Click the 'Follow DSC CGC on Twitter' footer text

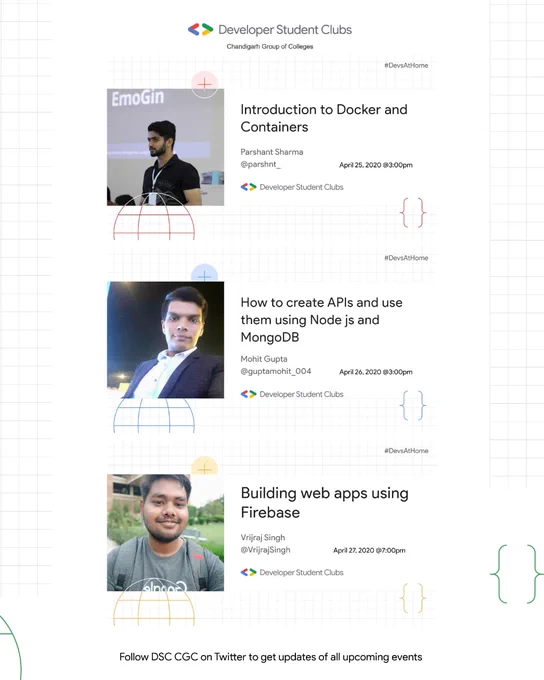coord(271,657)
